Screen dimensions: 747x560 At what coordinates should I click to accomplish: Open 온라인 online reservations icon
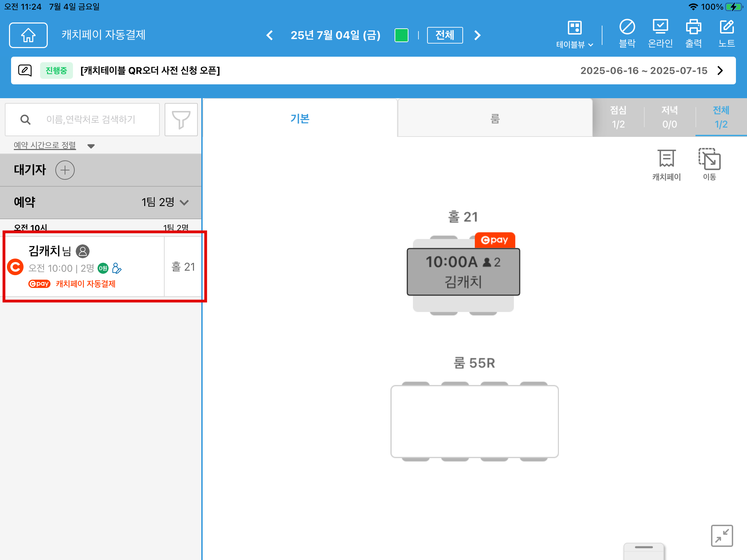tap(660, 34)
